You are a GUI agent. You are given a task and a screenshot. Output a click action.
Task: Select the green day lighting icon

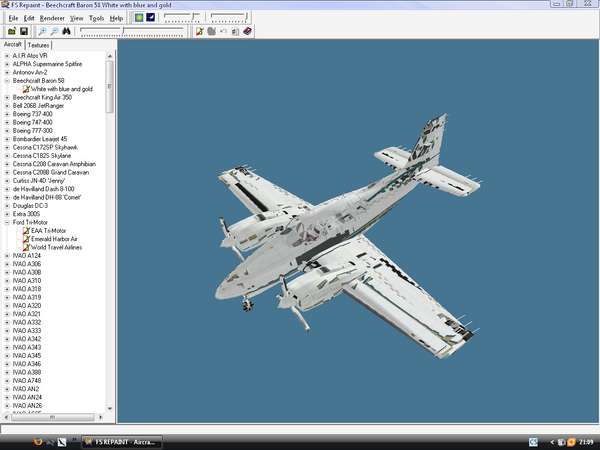pos(139,17)
